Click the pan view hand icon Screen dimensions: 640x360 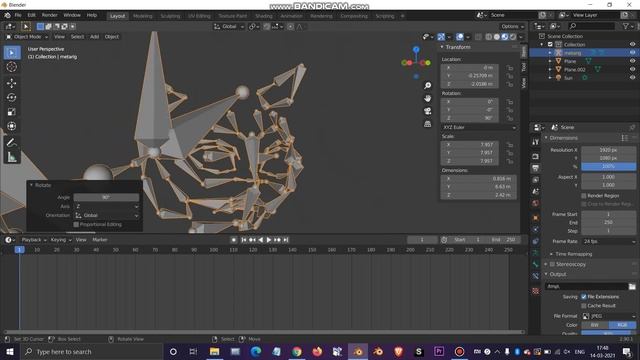(427, 98)
